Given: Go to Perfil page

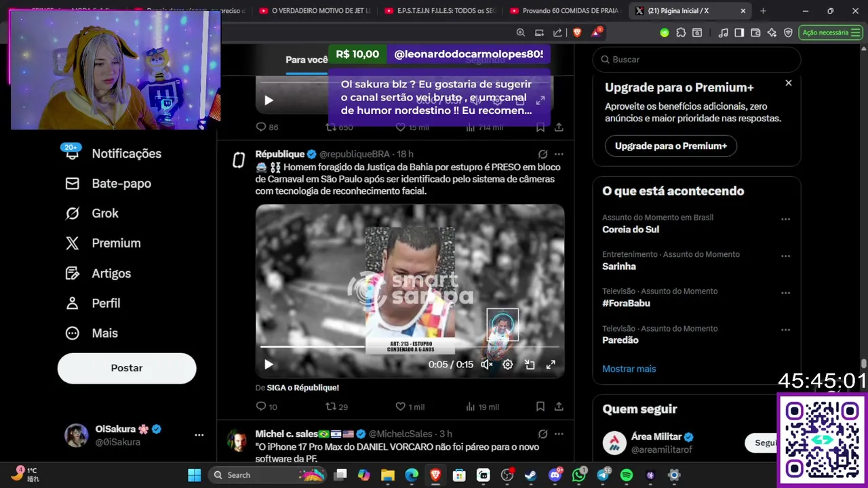Looking at the screenshot, I should point(92,304).
